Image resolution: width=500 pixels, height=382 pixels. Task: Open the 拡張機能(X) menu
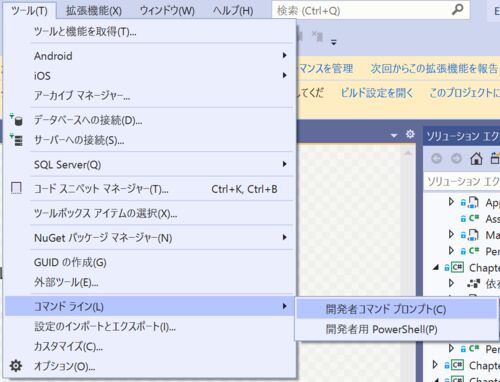click(94, 11)
